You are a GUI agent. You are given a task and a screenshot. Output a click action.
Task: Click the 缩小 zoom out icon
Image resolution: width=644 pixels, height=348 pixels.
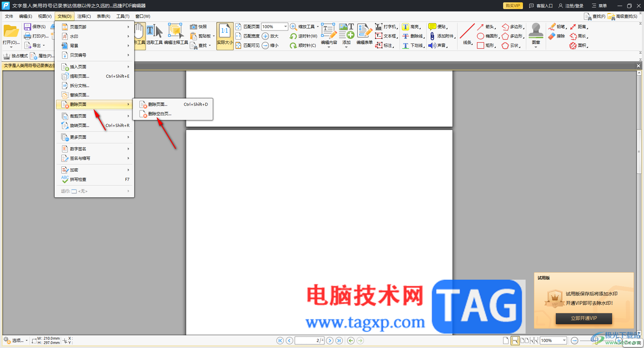265,46
